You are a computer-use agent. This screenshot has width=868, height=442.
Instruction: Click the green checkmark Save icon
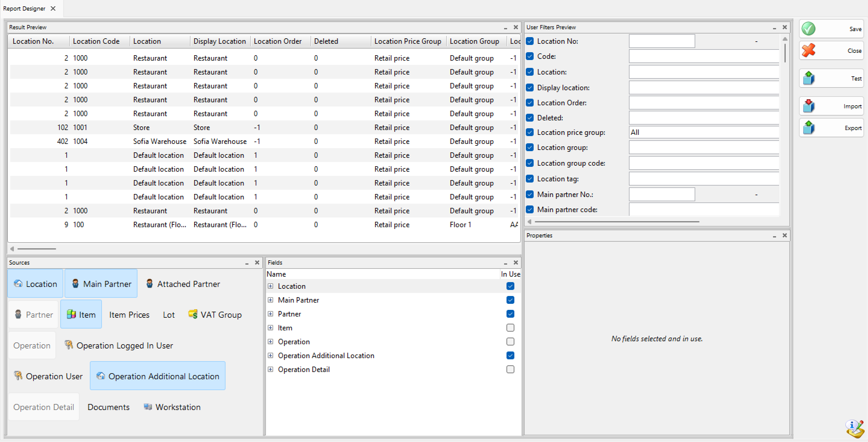pos(808,29)
